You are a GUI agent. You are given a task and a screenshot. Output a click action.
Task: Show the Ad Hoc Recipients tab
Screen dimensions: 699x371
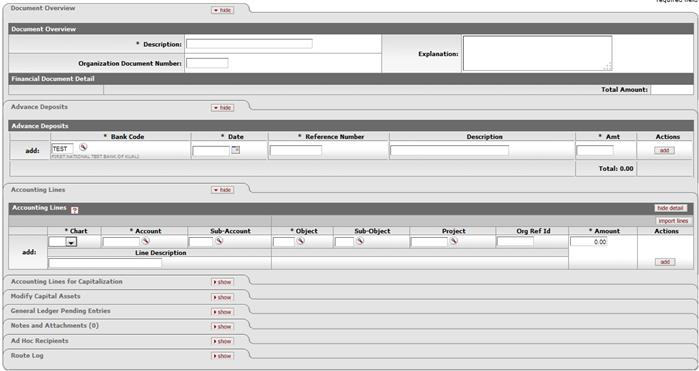(222, 342)
